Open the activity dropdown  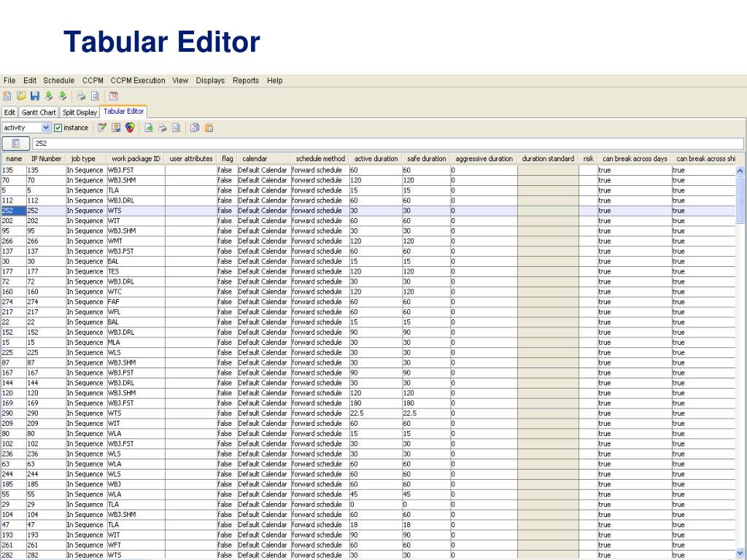[x=46, y=128]
